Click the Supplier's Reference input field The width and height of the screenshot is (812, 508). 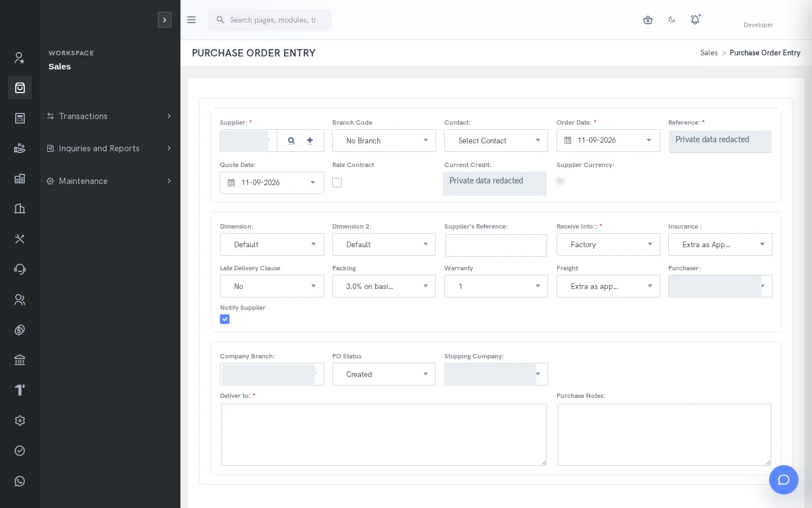tap(496, 246)
